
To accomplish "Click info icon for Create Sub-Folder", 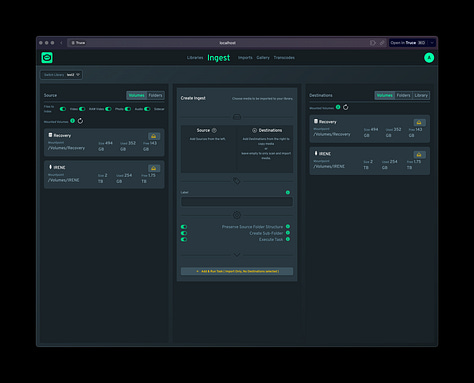I will pyautogui.click(x=288, y=233).
